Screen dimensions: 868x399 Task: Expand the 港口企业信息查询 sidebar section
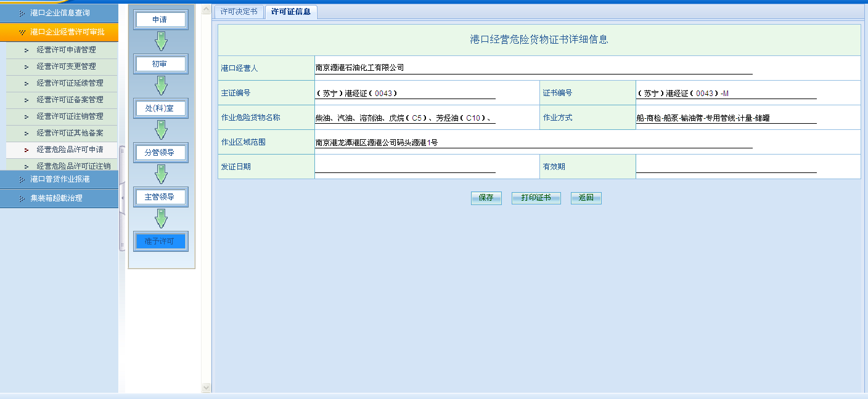pyautogui.click(x=59, y=13)
